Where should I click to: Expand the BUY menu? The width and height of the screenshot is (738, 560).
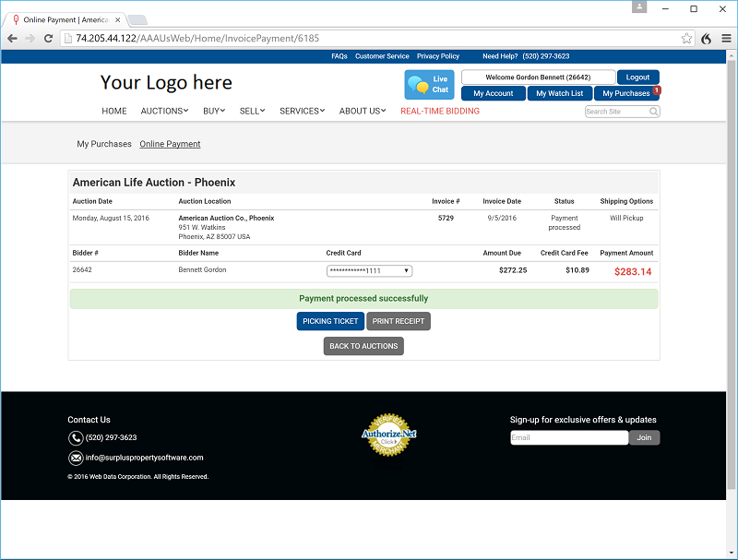pos(214,111)
